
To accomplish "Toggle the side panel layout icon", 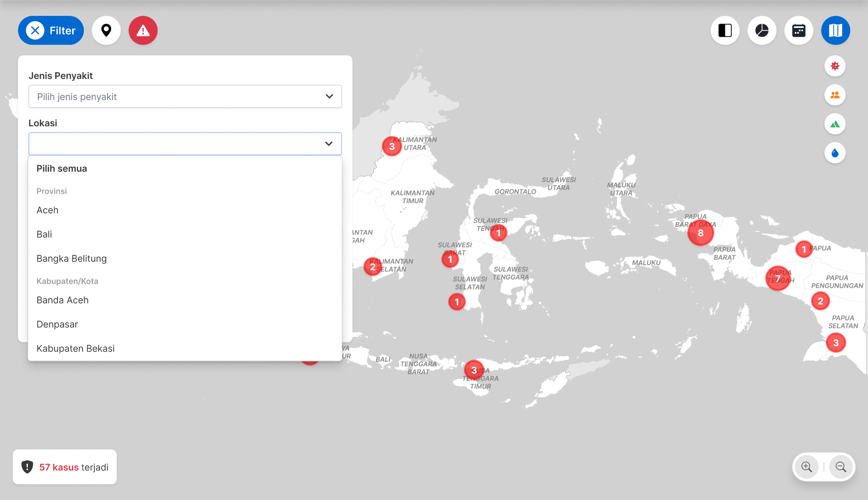I will click(725, 31).
